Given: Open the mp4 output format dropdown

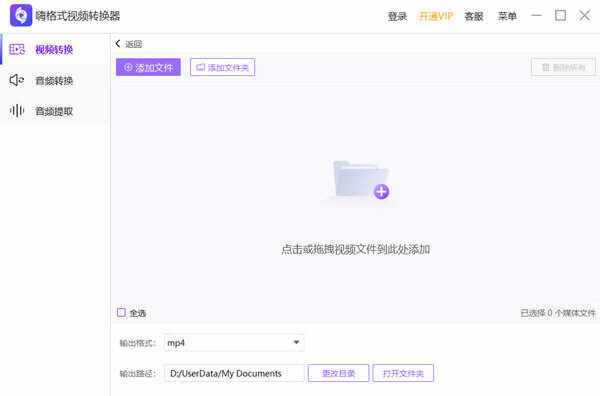Looking at the screenshot, I should point(234,342).
